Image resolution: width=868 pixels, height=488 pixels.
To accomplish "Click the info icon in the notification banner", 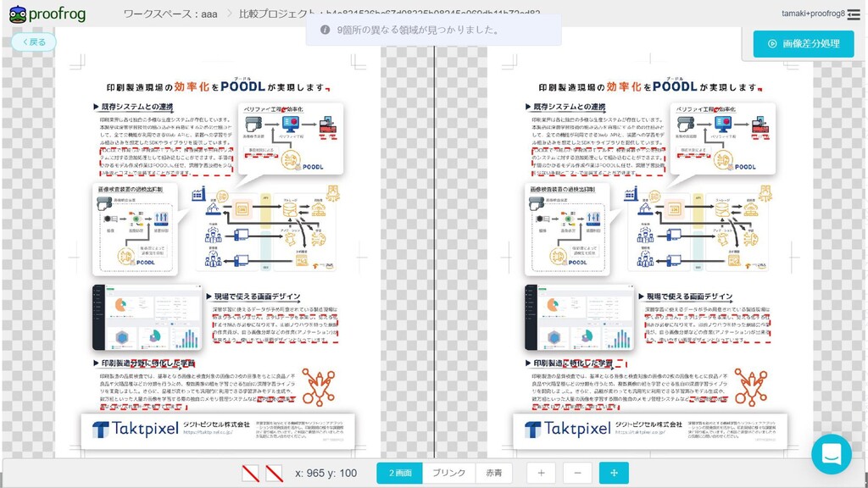I will (325, 30).
